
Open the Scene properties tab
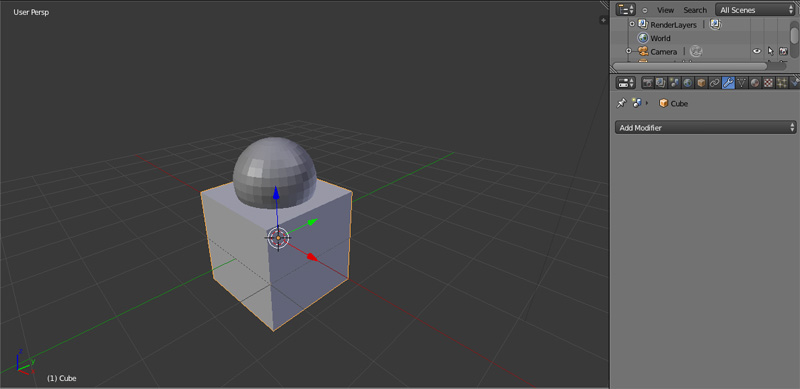[x=674, y=83]
